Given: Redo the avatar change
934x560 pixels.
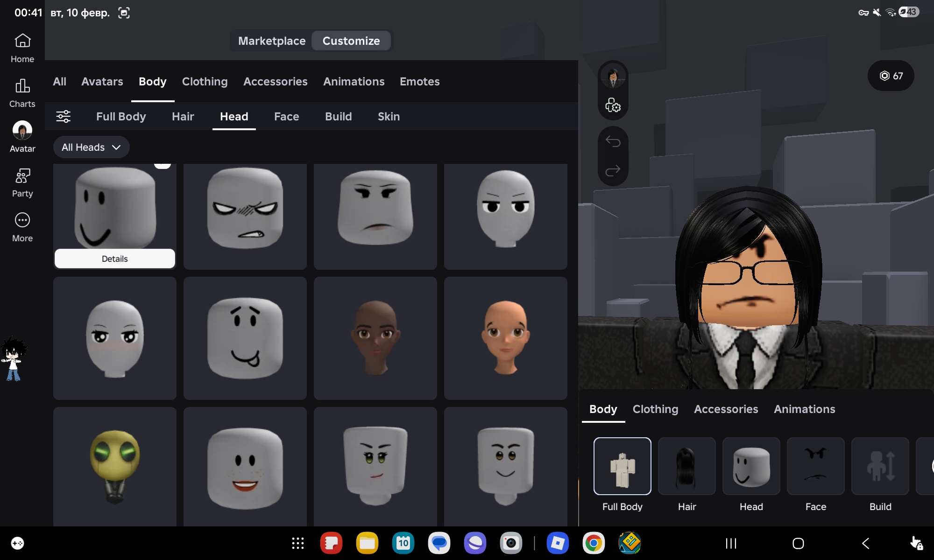Looking at the screenshot, I should point(613,170).
